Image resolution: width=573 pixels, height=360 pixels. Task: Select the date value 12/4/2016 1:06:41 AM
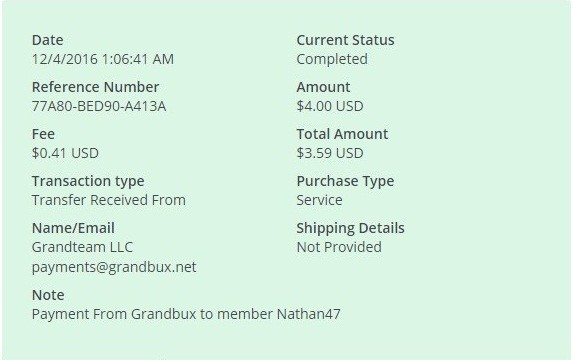[103, 59]
